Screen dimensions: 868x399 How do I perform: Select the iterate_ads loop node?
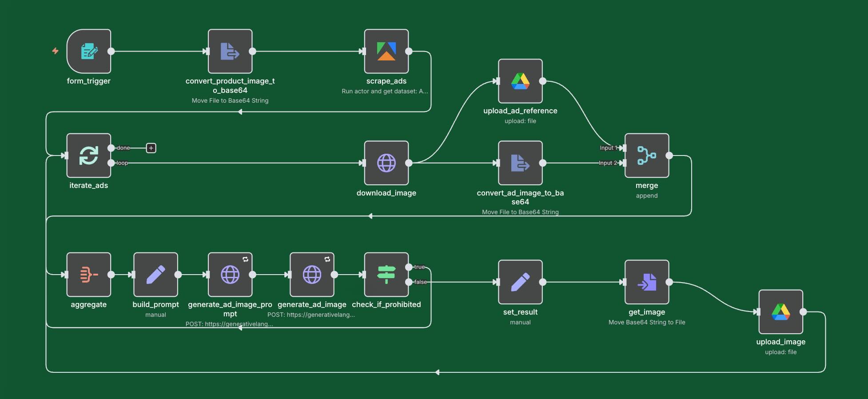click(89, 156)
